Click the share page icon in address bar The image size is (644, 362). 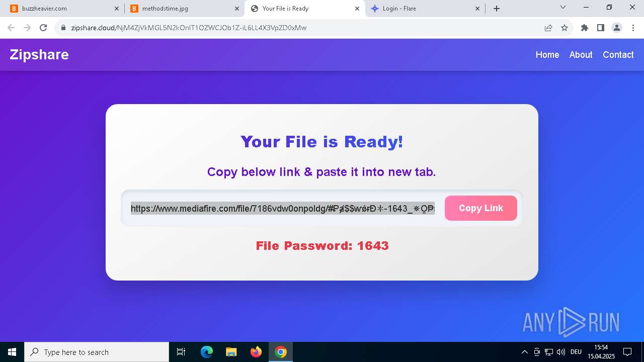pos(548,28)
